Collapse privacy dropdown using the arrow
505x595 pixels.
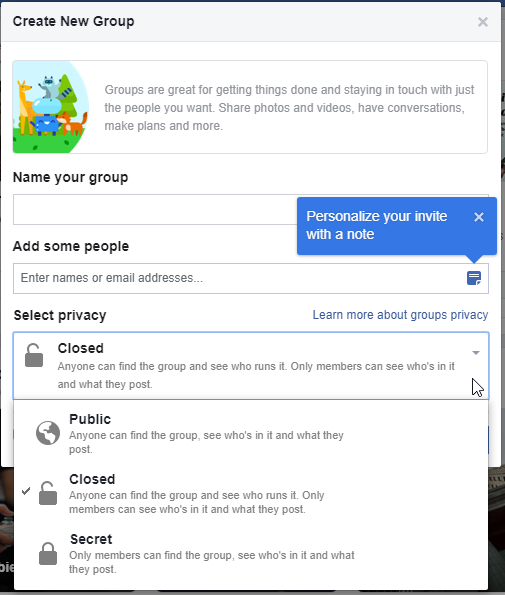click(476, 353)
